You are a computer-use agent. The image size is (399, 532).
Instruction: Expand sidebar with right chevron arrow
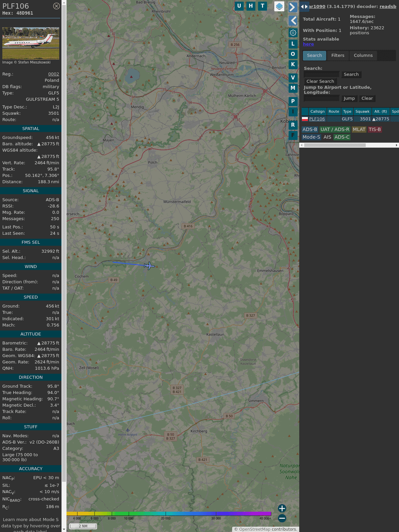point(293,7)
